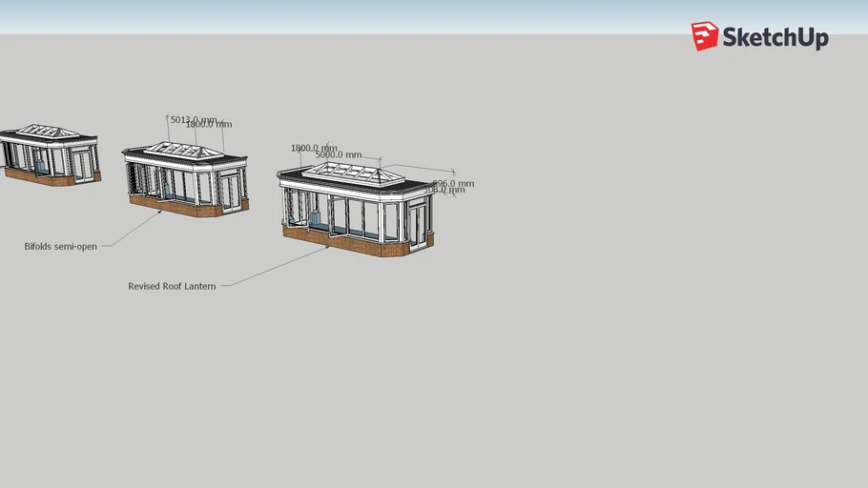
Task: Click arrow tip of 'Bifolds semi-open' leader line
Action: [161, 211]
